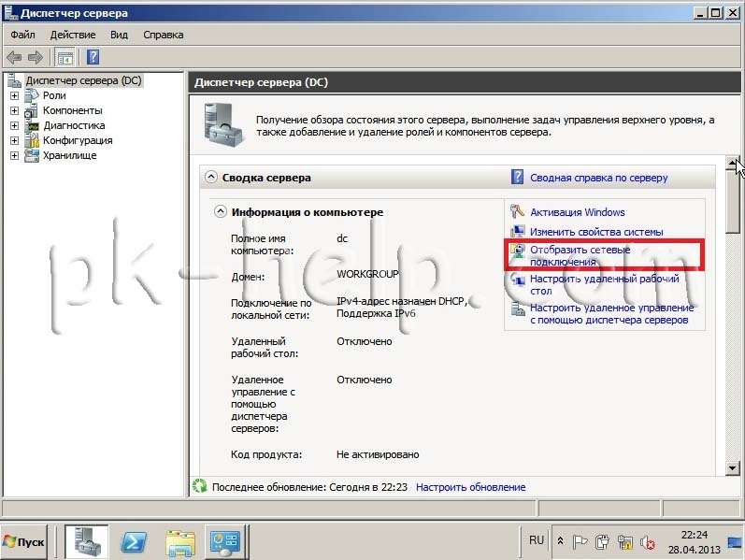The width and height of the screenshot is (745, 560).
Task: Open PowerShell from the taskbar
Action: pyautogui.click(x=136, y=541)
